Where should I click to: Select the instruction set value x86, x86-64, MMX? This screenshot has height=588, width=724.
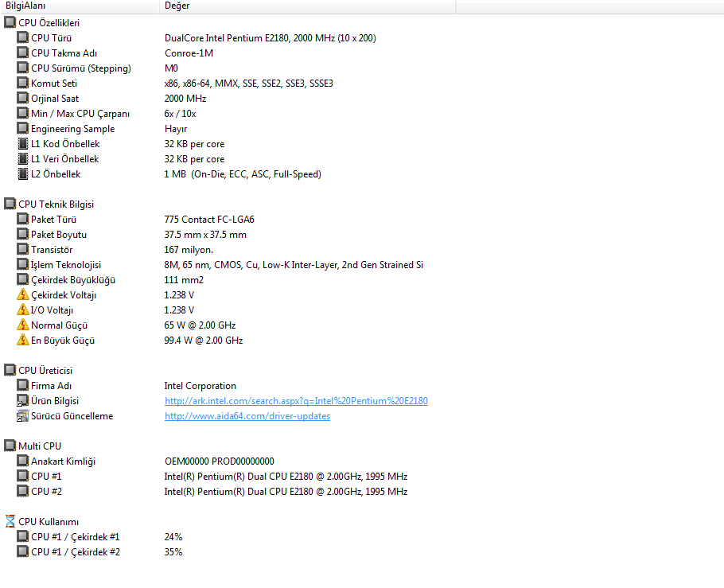248,83
